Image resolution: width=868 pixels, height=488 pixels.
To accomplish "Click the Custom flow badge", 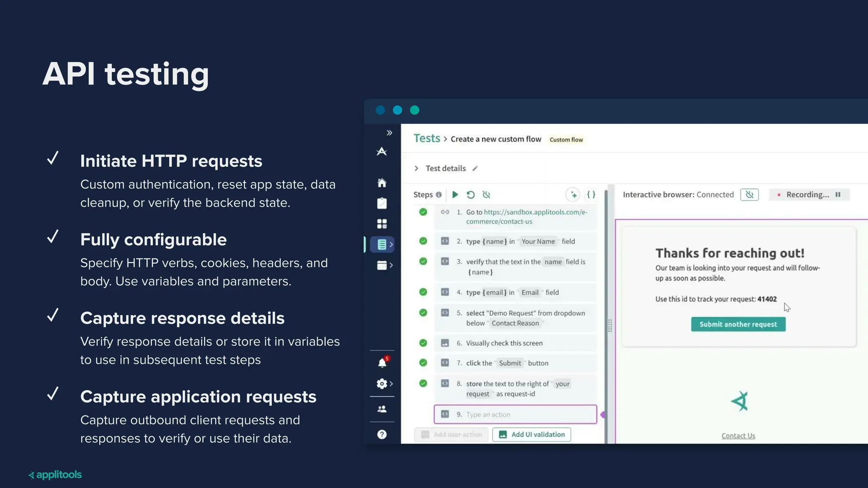I will pyautogui.click(x=566, y=140).
